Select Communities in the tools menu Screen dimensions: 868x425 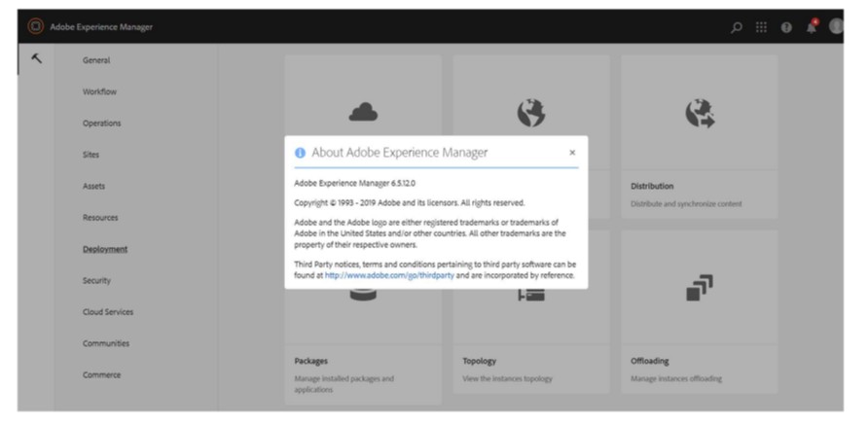[106, 343]
